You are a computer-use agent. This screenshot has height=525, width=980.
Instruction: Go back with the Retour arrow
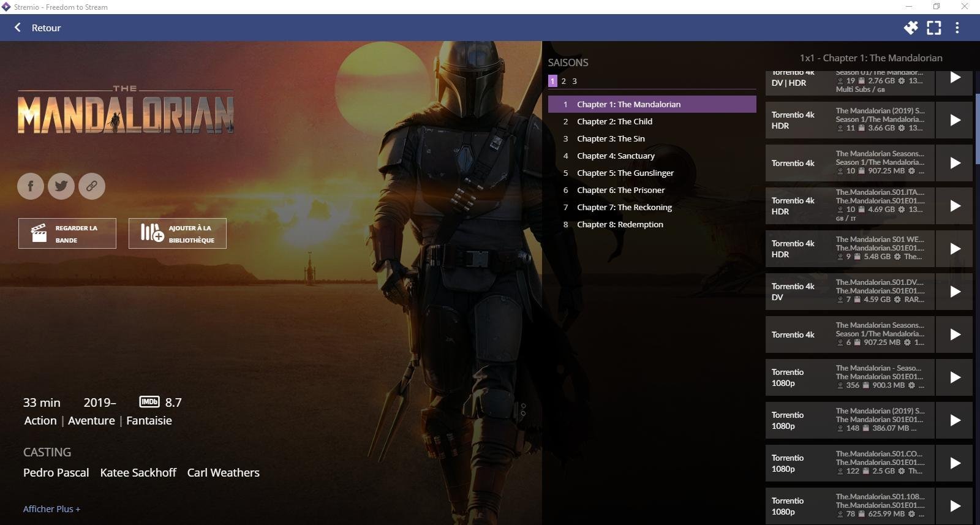click(x=18, y=28)
